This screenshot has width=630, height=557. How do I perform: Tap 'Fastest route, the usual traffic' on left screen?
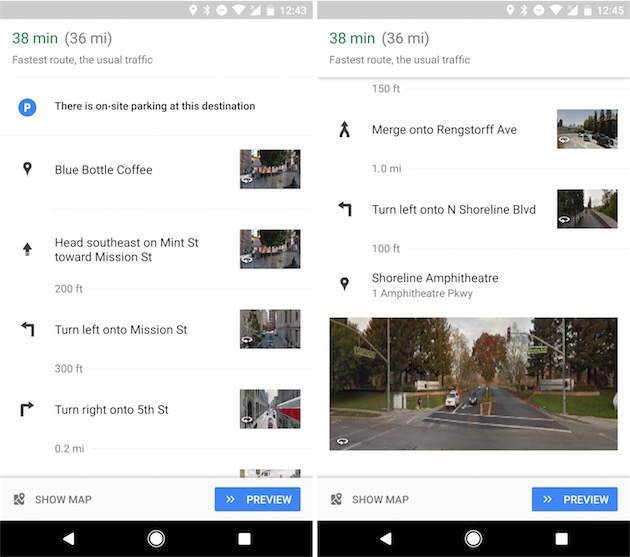tap(82, 60)
